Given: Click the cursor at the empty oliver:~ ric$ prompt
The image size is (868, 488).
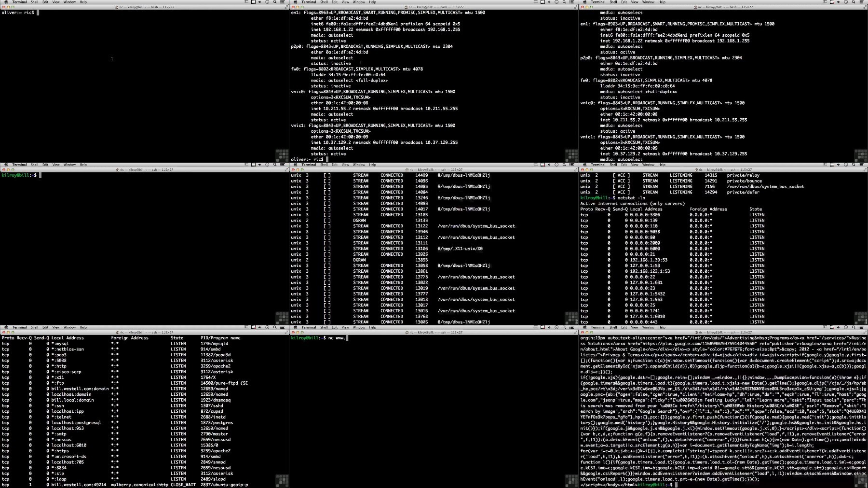Looking at the screenshot, I should [x=38, y=13].
